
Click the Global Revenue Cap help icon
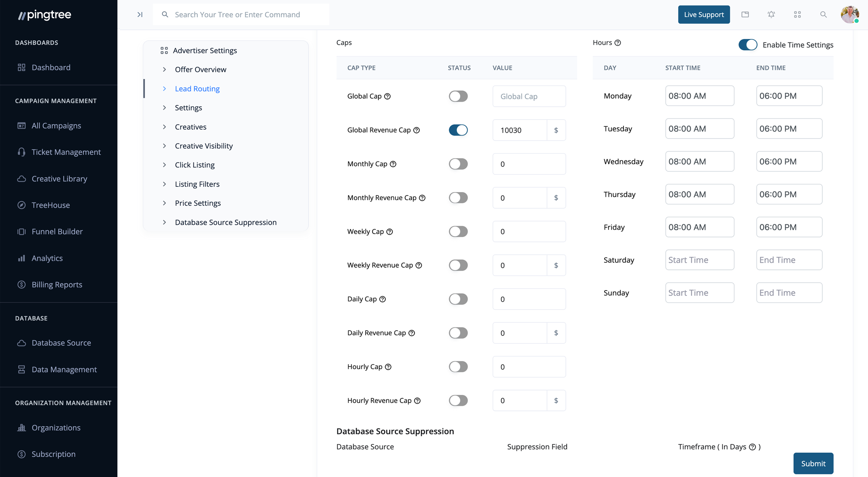click(417, 130)
